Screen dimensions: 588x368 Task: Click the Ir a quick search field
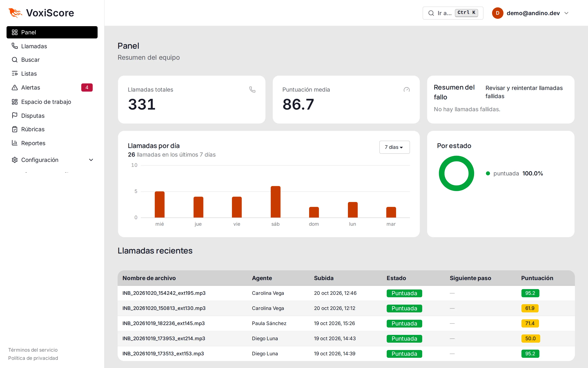(453, 13)
